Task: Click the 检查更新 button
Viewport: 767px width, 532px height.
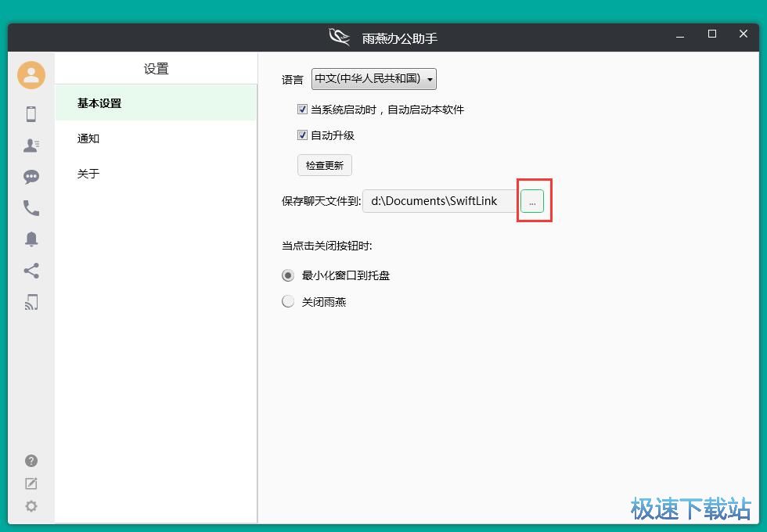Action: [325, 165]
